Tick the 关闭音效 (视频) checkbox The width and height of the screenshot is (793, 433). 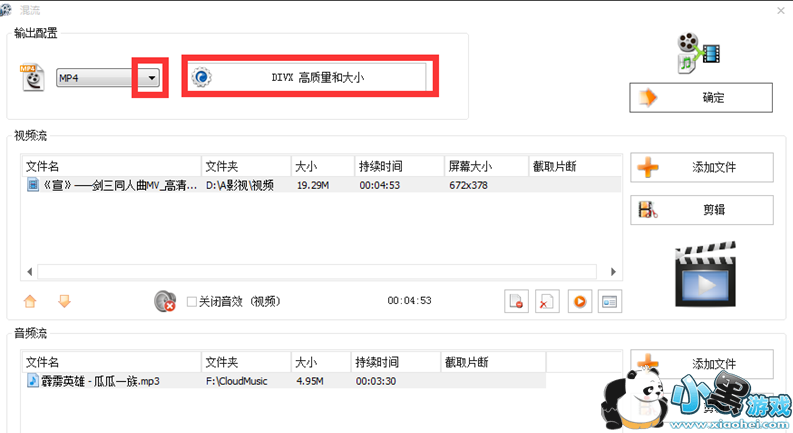(192, 301)
